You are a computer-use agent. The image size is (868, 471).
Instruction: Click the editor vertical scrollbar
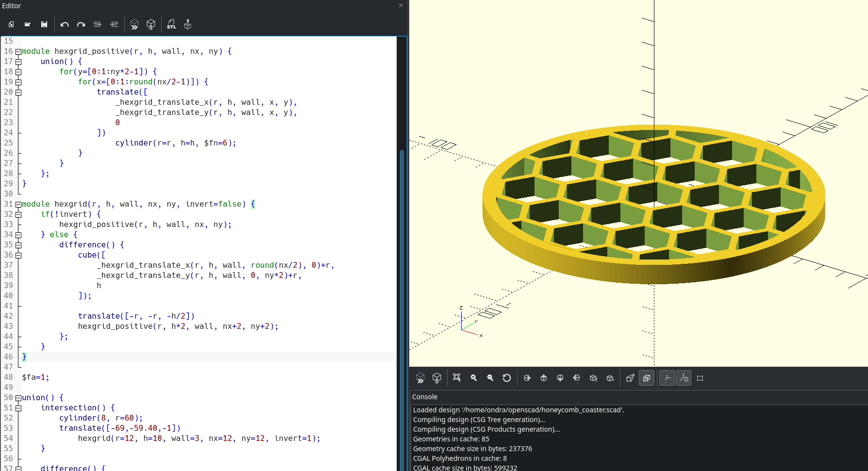tap(401, 291)
